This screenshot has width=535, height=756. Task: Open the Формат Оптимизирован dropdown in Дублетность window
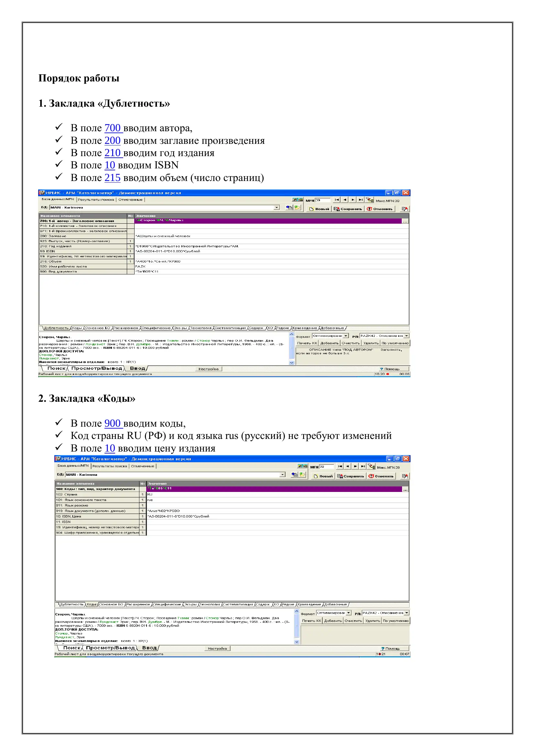pos(346,336)
